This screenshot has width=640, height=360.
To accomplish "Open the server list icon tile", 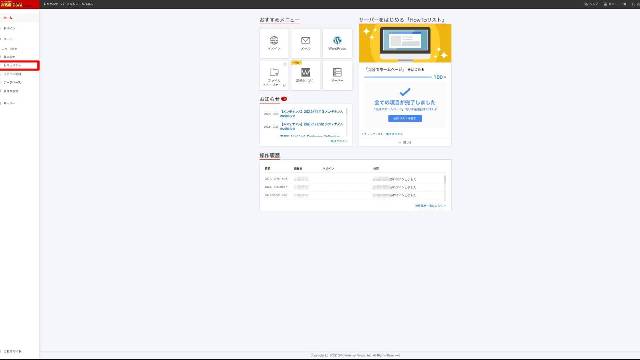I will 337,76.
